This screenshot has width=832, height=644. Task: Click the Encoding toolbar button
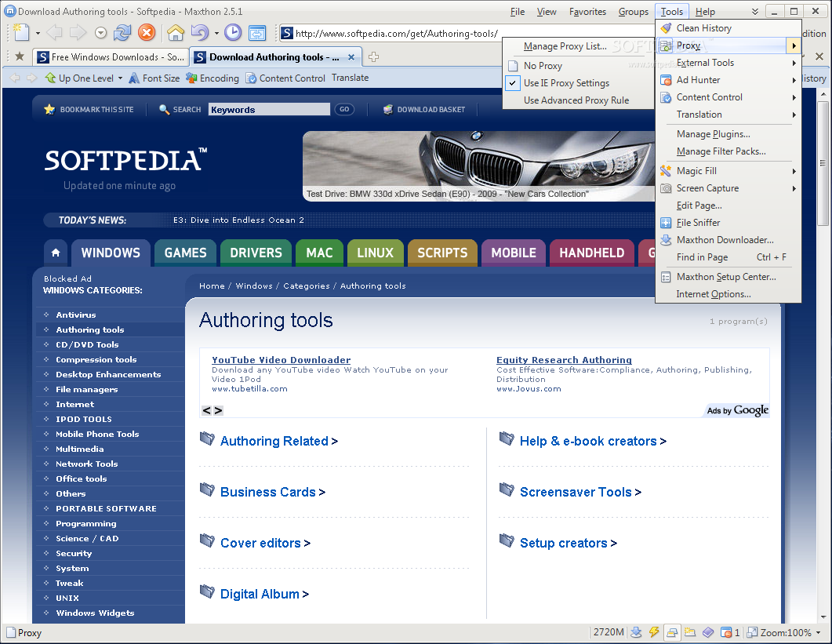(x=213, y=78)
